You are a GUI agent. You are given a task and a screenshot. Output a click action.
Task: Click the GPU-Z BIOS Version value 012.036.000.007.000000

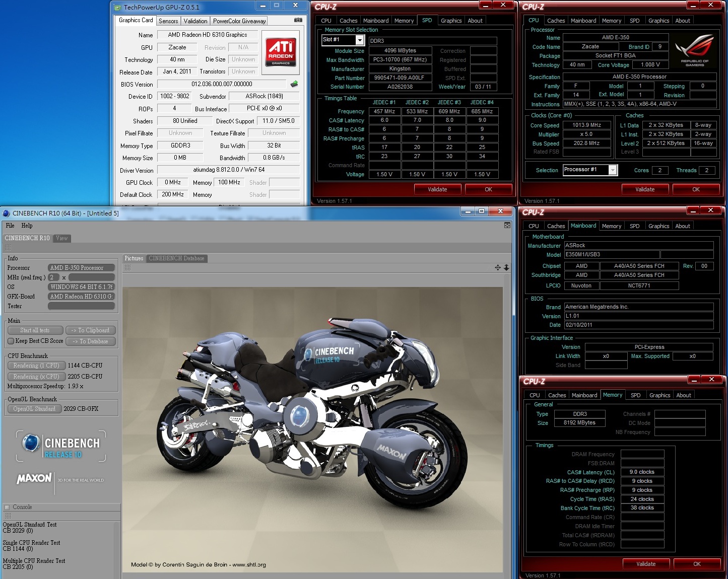(x=222, y=84)
